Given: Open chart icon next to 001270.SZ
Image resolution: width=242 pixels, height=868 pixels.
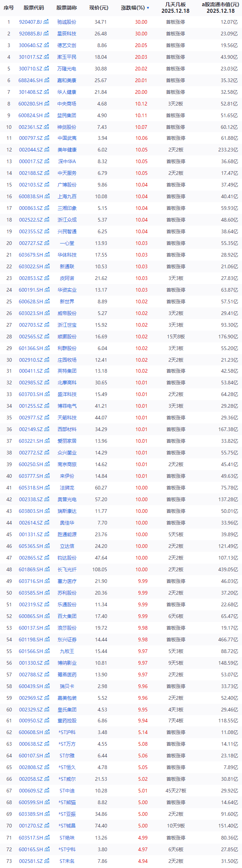Looking at the screenshot, I should click(x=47, y=826).
